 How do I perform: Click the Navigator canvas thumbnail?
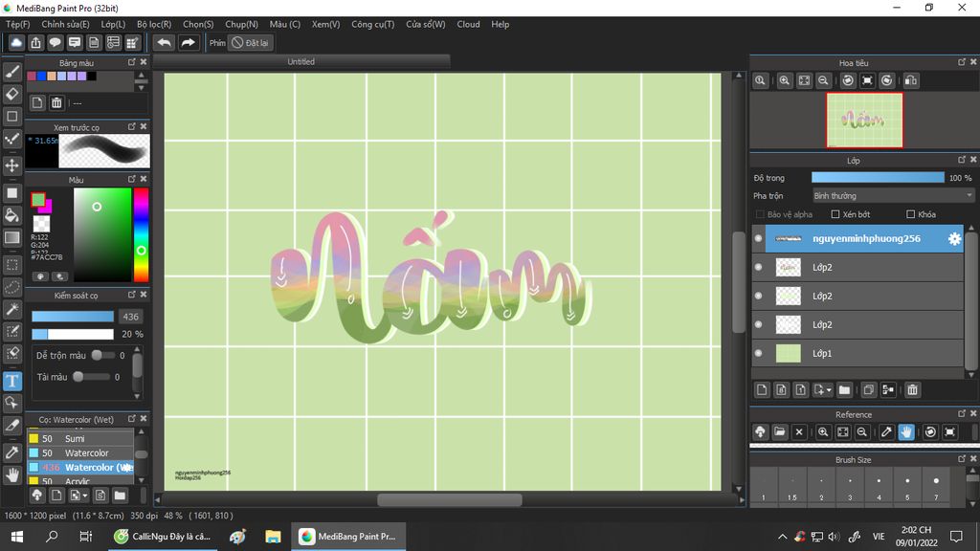864,121
